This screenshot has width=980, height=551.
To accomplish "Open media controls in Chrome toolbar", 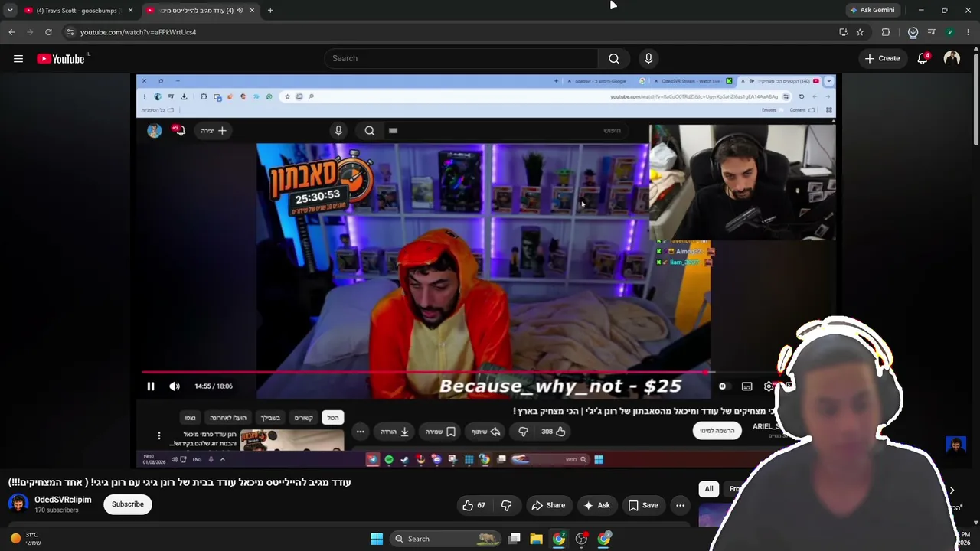I will pyautogui.click(x=931, y=32).
